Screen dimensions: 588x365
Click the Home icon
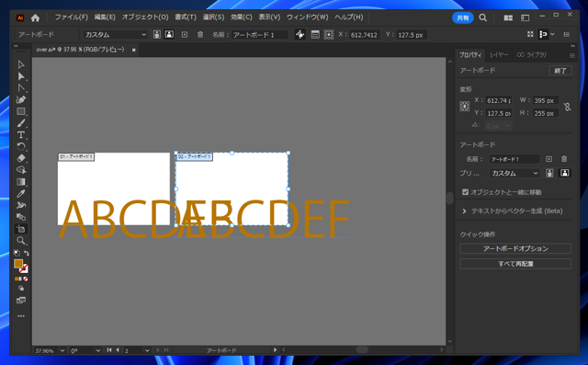click(35, 17)
